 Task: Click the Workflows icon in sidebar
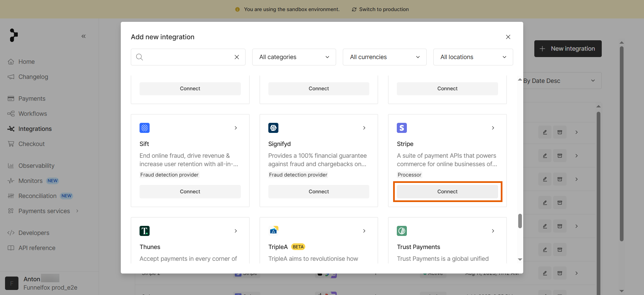pos(11,114)
